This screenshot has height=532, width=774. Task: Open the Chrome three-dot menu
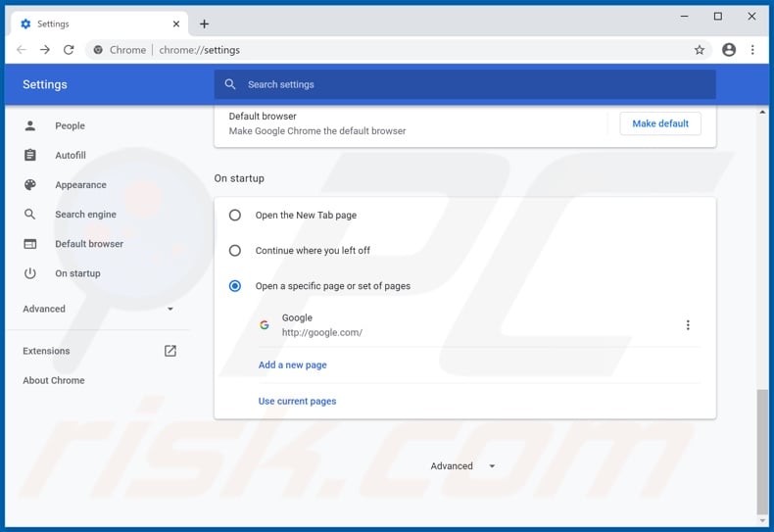tap(752, 49)
